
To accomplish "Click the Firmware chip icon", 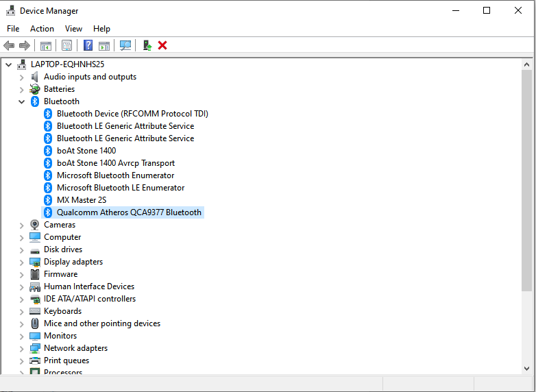I will click(x=35, y=274).
